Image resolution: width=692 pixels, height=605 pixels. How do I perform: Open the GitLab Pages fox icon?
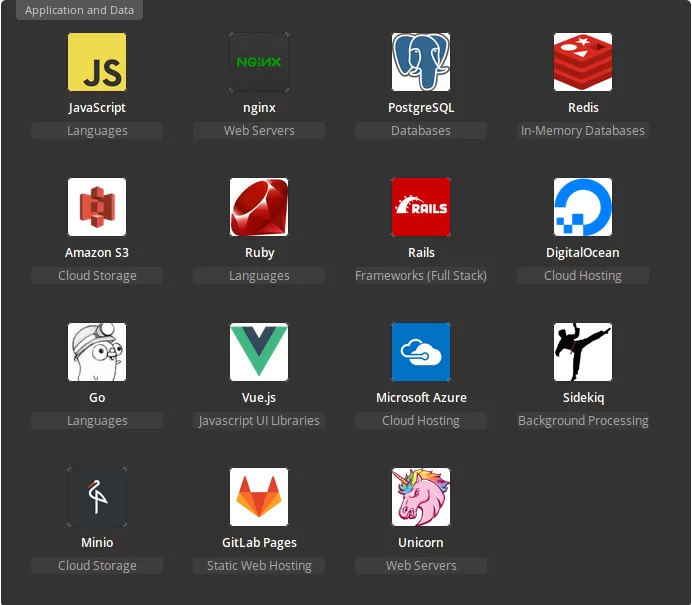(259, 497)
